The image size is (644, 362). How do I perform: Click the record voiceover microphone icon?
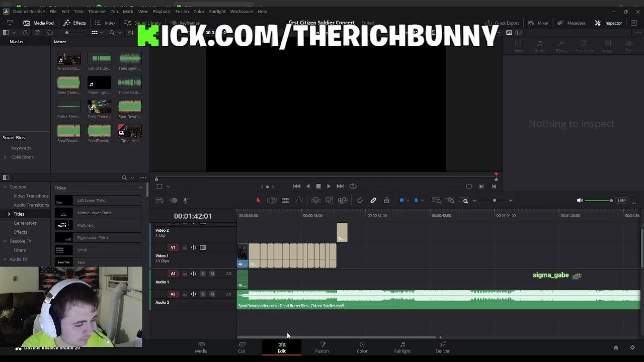click(186, 201)
